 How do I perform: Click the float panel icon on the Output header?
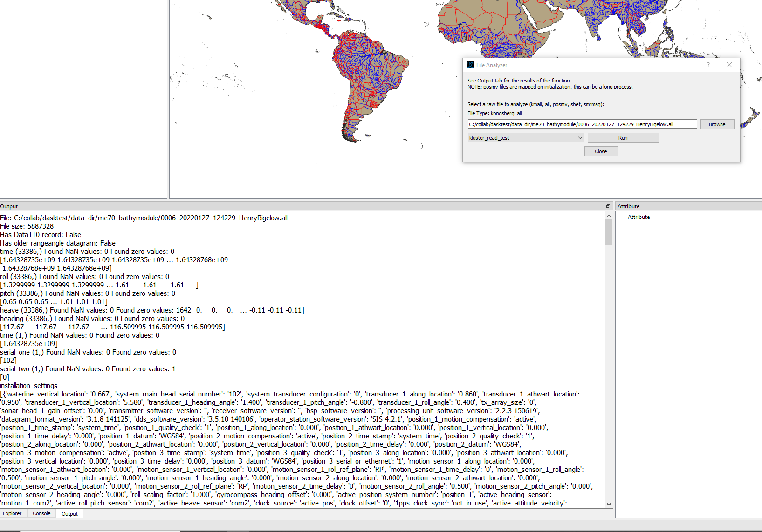pos(608,205)
